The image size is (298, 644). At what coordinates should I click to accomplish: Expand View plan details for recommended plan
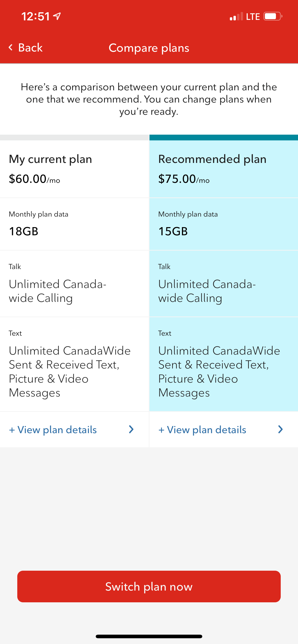pyautogui.click(x=202, y=430)
